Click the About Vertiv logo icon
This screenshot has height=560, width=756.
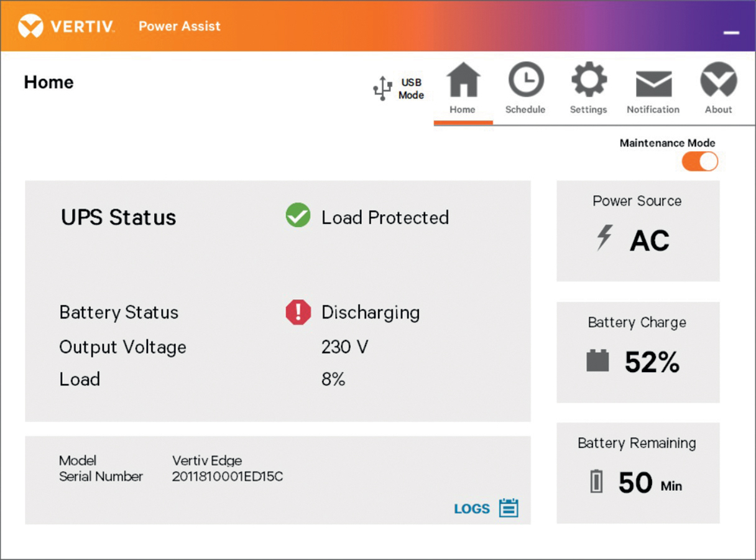(718, 80)
